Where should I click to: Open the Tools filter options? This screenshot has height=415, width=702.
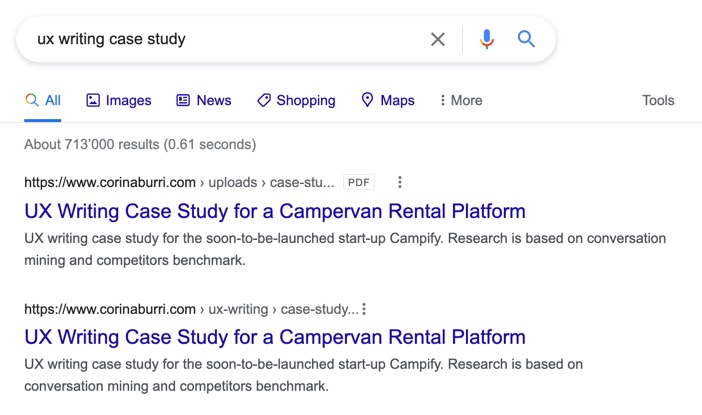(658, 100)
